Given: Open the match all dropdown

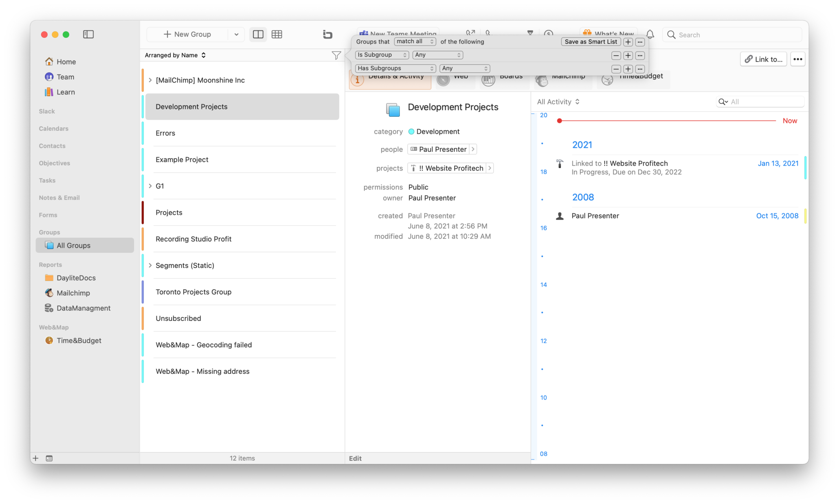Looking at the screenshot, I should click(415, 41).
